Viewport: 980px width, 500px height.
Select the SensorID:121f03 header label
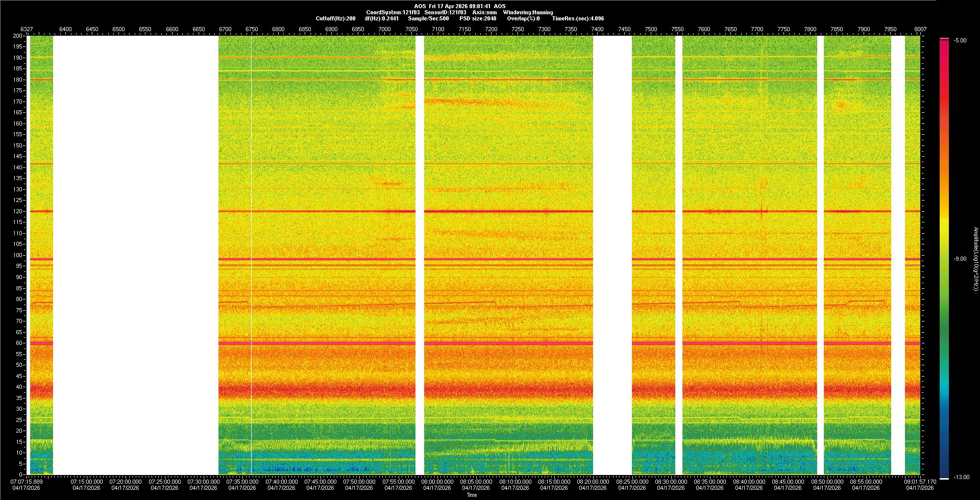(445, 12)
